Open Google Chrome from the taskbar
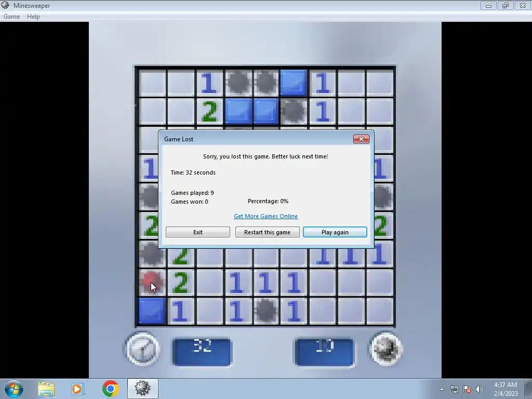The width and height of the screenshot is (532, 399). coord(110,389)
